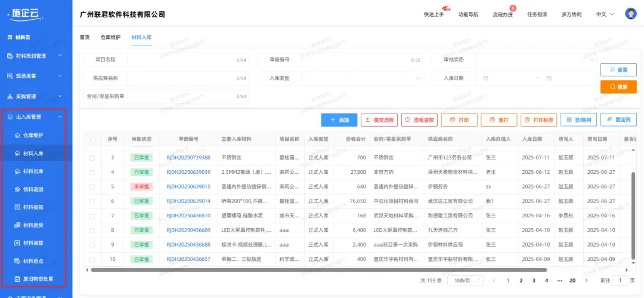
Task: Check the row 9 checkbox for RJDH20250436688
Action: pos(92,244)
